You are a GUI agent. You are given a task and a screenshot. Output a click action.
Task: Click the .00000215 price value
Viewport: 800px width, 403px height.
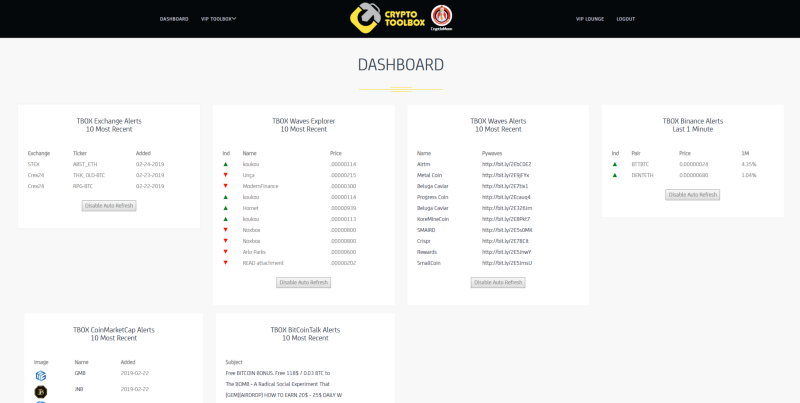(x=343, y=175)
